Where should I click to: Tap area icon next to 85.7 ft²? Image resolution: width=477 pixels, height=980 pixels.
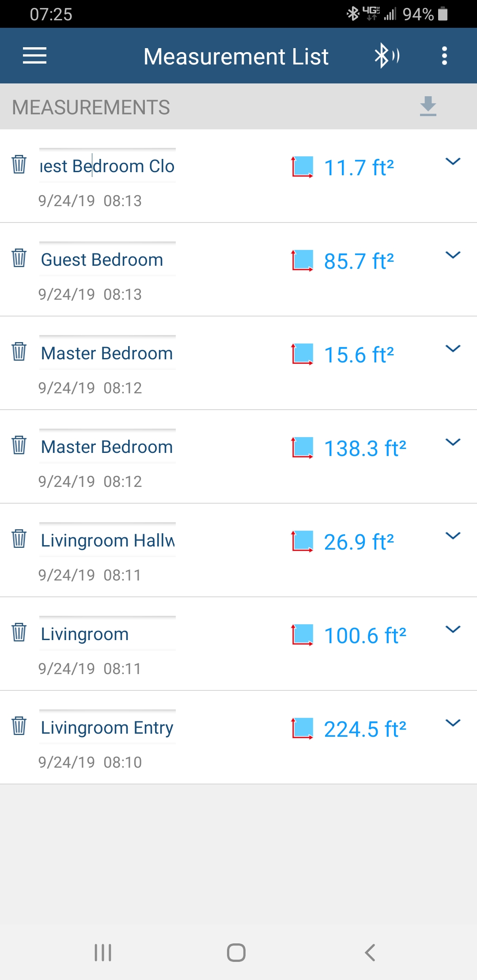click(x=302, y=260)
